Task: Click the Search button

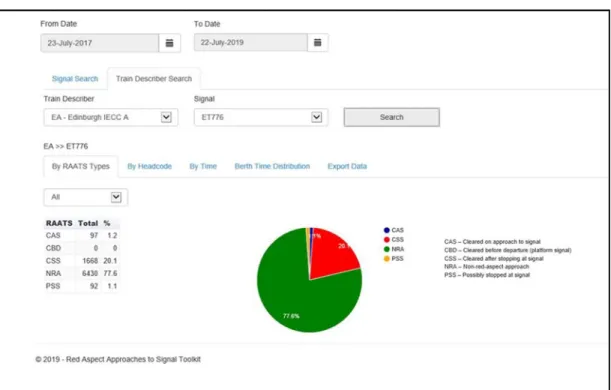Action: click(x=392, y=117)
